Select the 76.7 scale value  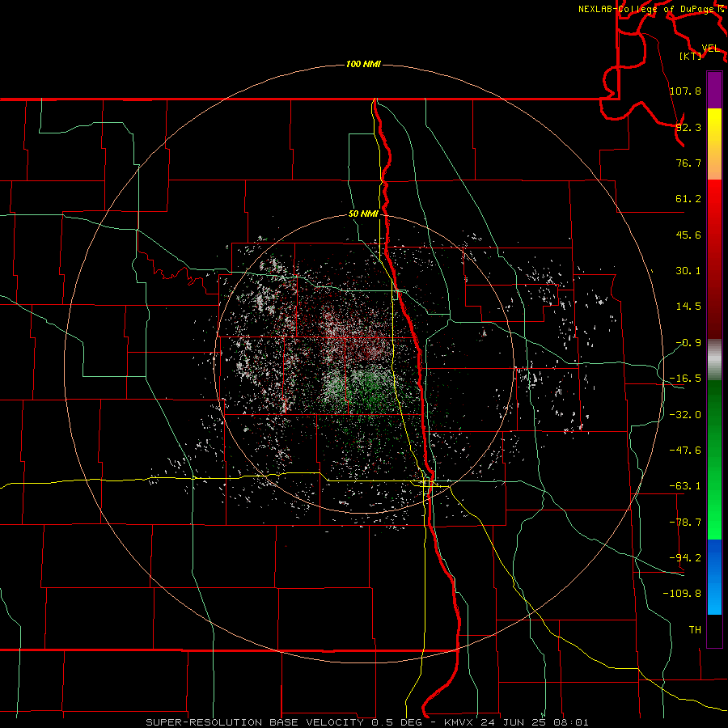pos(688,163)
